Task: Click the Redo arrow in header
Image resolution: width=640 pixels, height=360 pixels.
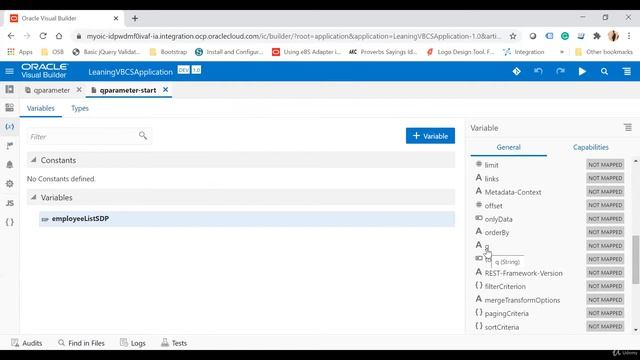Action: point(560,71)
